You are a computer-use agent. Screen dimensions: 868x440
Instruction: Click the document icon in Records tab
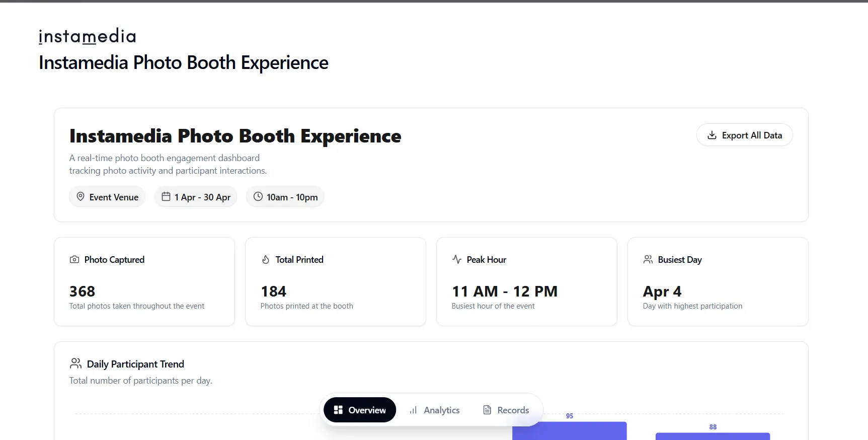coord(487,410)
